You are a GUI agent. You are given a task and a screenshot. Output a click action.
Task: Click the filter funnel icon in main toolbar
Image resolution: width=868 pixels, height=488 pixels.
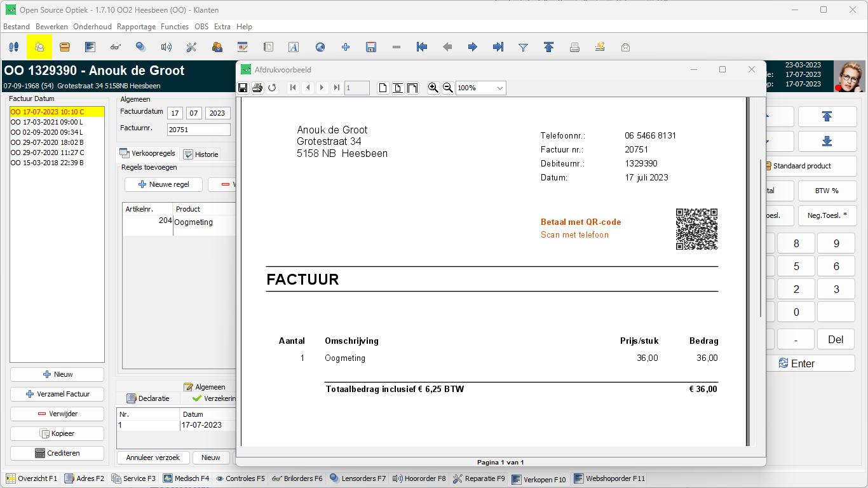(523, 47)
